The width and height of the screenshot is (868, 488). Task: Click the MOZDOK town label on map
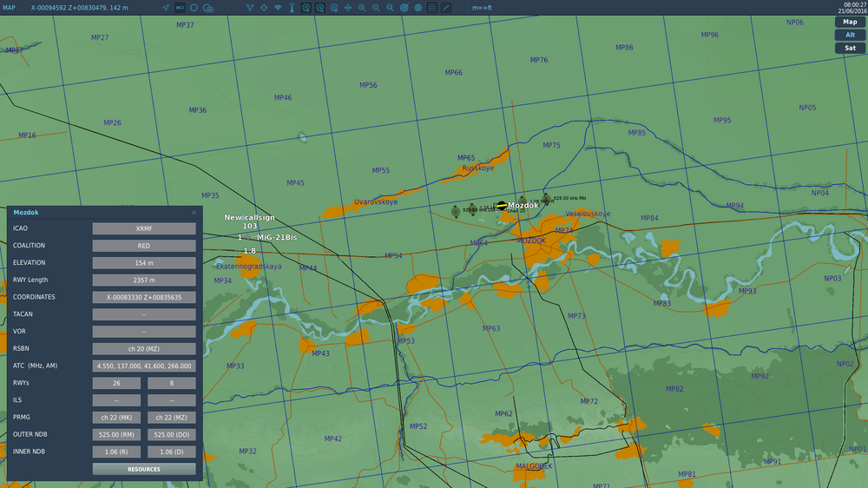click(531, 241)
